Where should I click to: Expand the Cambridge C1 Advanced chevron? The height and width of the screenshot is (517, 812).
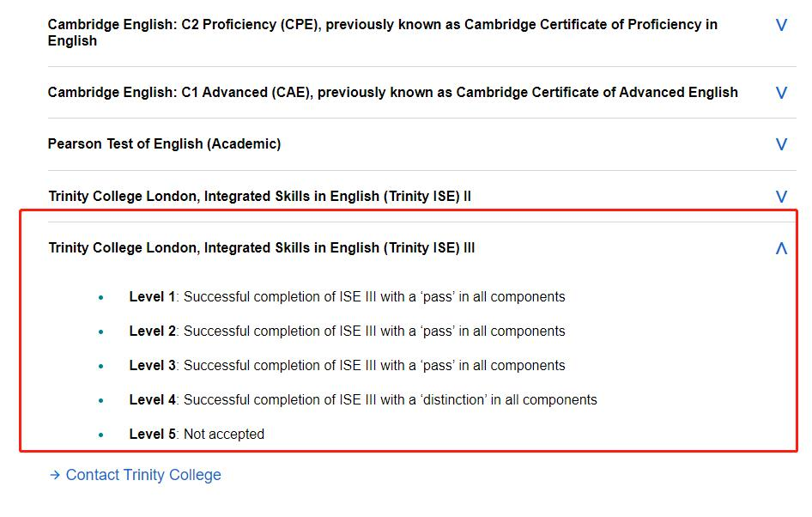(x=781, y=93)
